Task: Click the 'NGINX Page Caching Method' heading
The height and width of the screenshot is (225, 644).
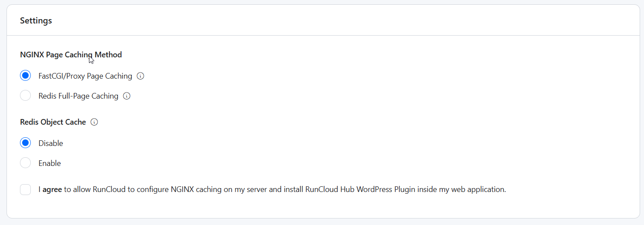Action: [x=71, y=55]
